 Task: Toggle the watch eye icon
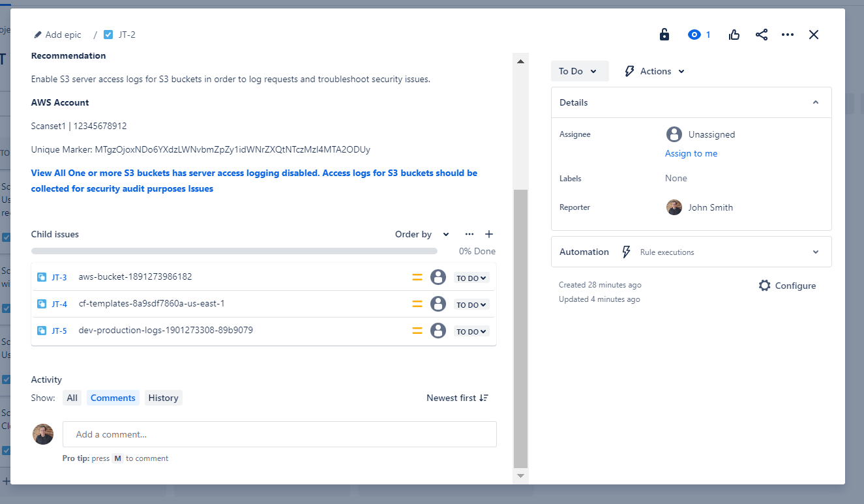point(694,35)
